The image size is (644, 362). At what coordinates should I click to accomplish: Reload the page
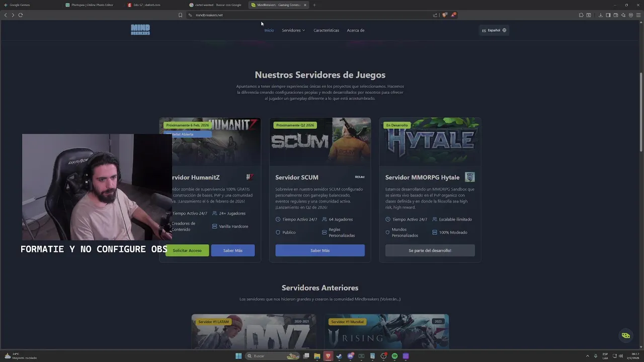tap(21, 15)
